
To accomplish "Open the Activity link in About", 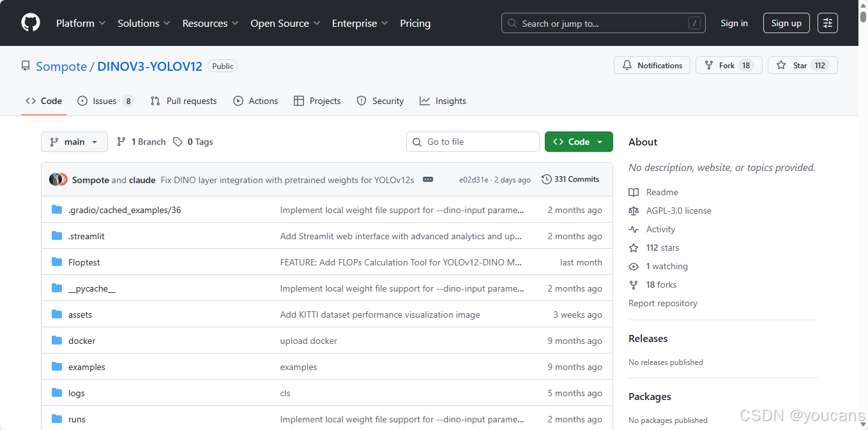I will (652, 229).
